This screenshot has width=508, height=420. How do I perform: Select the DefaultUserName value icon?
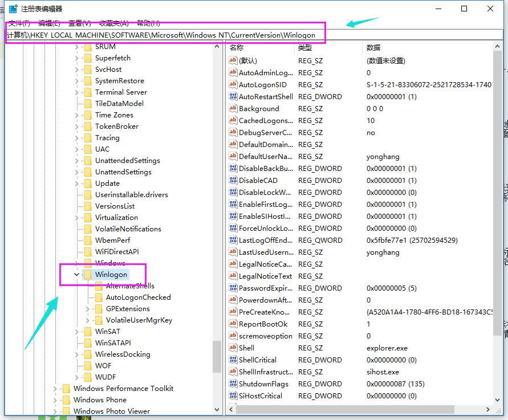(233, 156)
